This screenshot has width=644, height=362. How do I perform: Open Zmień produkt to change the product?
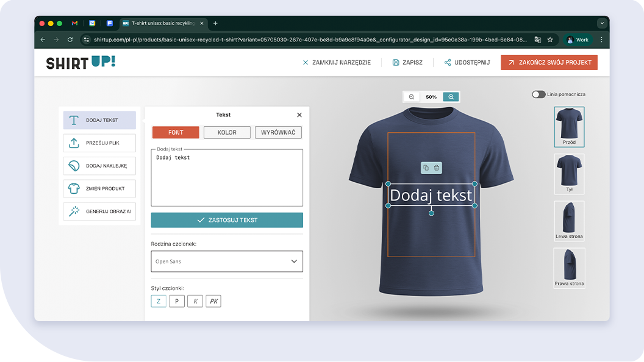coord(99,188)
